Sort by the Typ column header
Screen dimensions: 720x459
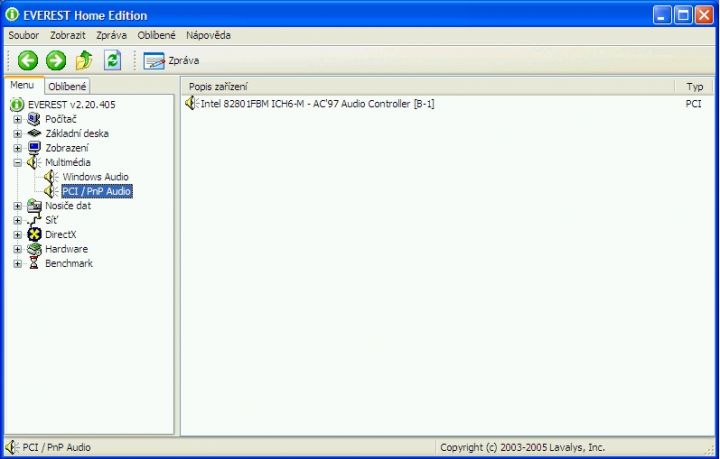[x=694, y=86]
